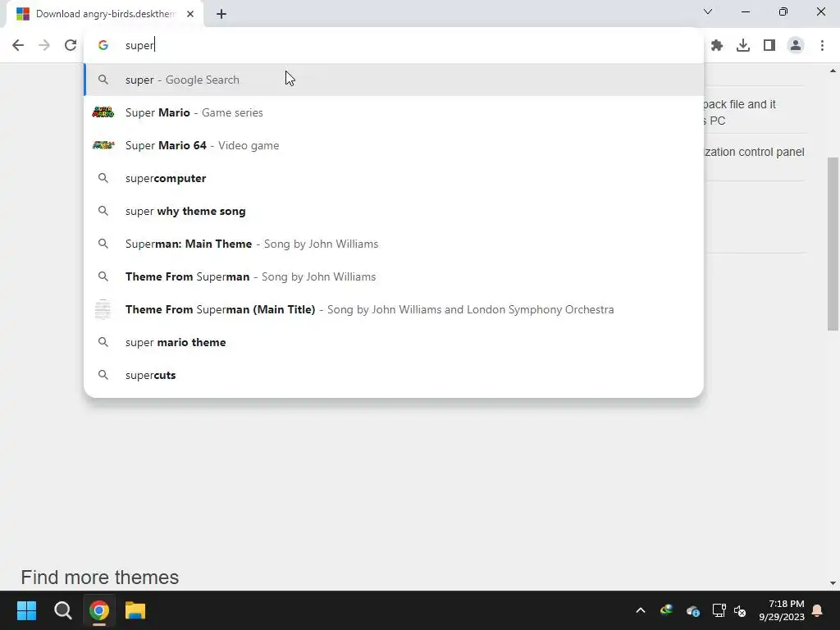Close the Download angry-birds tab
The width and height of the screenshot is (840, 630).
(190, 14)
